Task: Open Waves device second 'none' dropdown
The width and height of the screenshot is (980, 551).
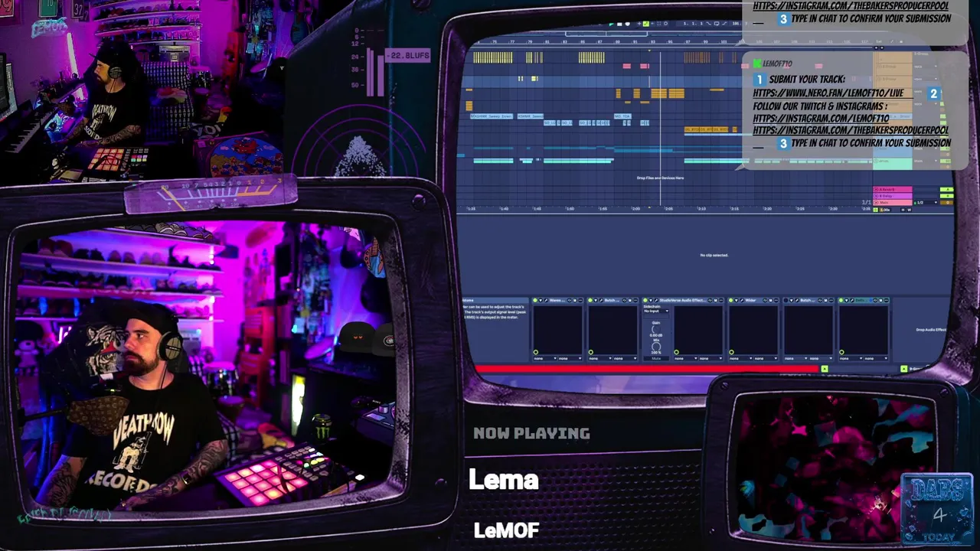Action: (x=570, y=358)
